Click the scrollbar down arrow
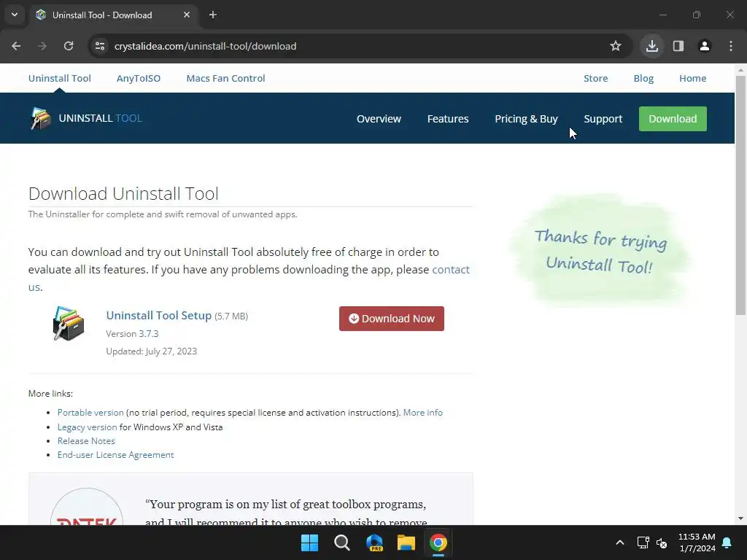747x560 pixels. (740, 518)
